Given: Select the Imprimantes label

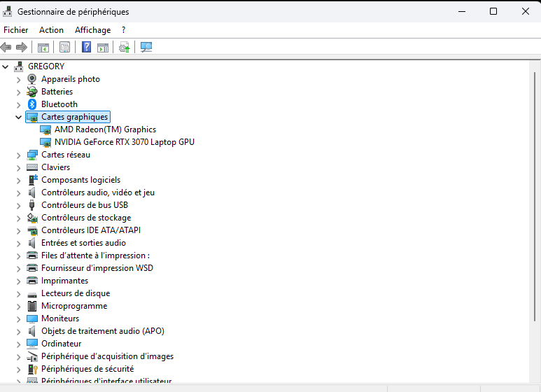Looking at the screenshot, I should click(64, 281).
